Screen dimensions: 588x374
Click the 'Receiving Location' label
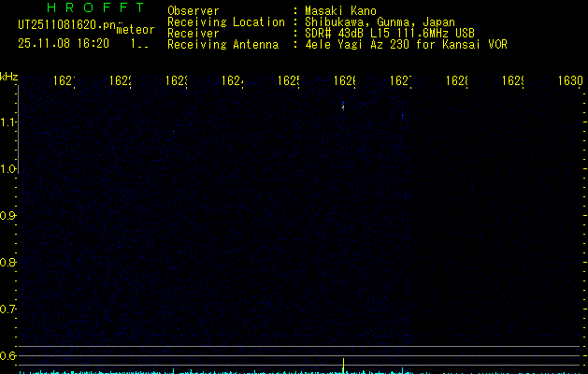click(x=226, y=22)
